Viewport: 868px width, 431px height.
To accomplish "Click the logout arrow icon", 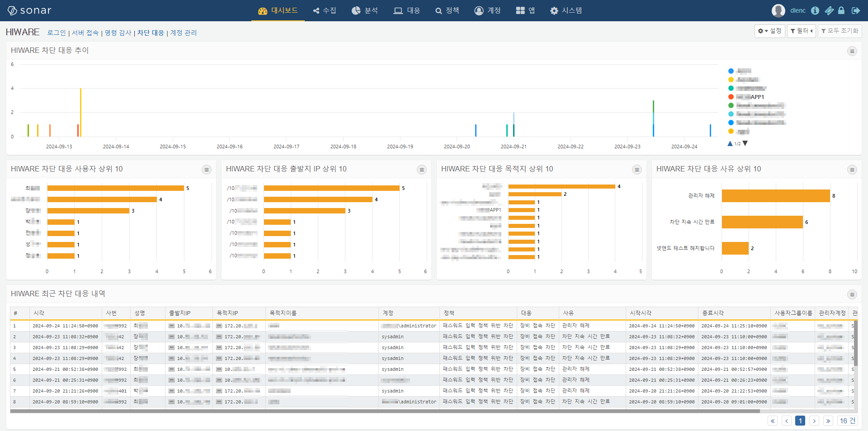I will coord(855,10).
